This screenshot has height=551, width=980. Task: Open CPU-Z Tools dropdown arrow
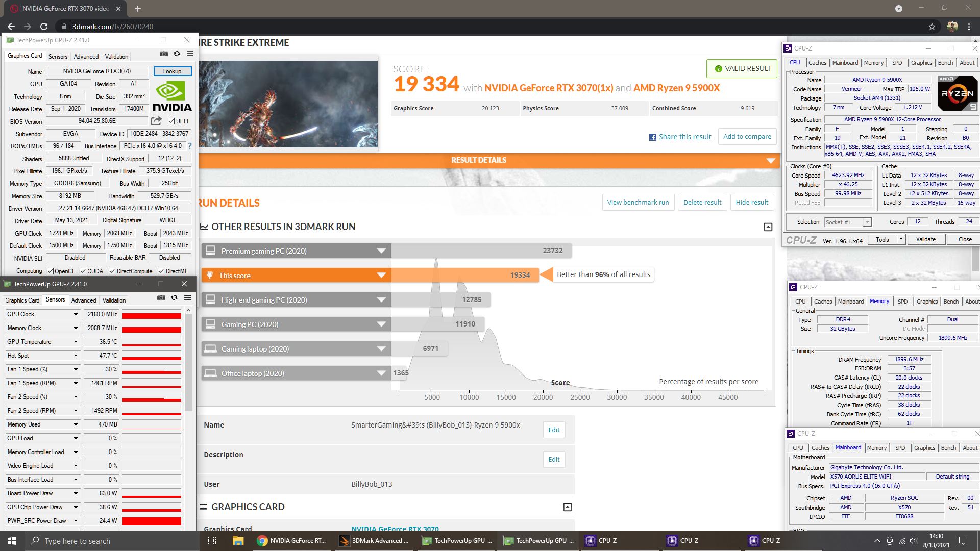pos(901,239)
